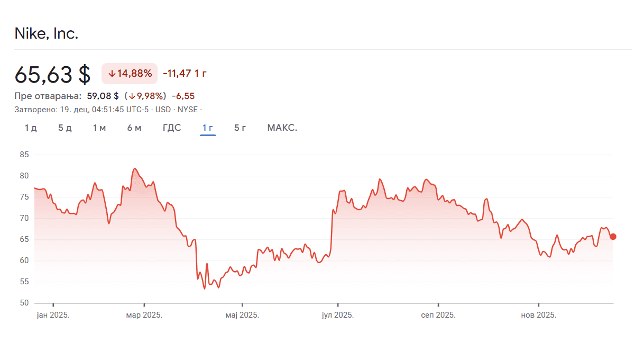The height and width of the screenshot is (351, 644).
Task: Click the 59,08 $ pre-market price
Action: pyautogui.click(x=103, y=96)
